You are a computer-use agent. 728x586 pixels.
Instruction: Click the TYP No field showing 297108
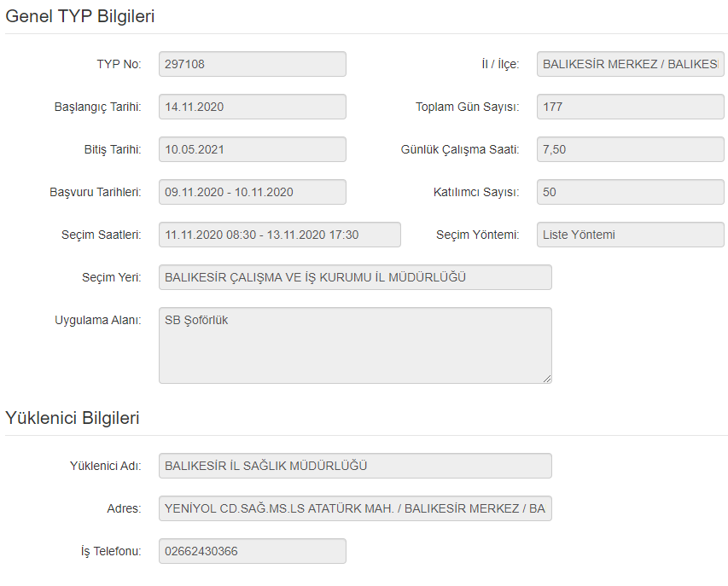click(x=252, y=64)
